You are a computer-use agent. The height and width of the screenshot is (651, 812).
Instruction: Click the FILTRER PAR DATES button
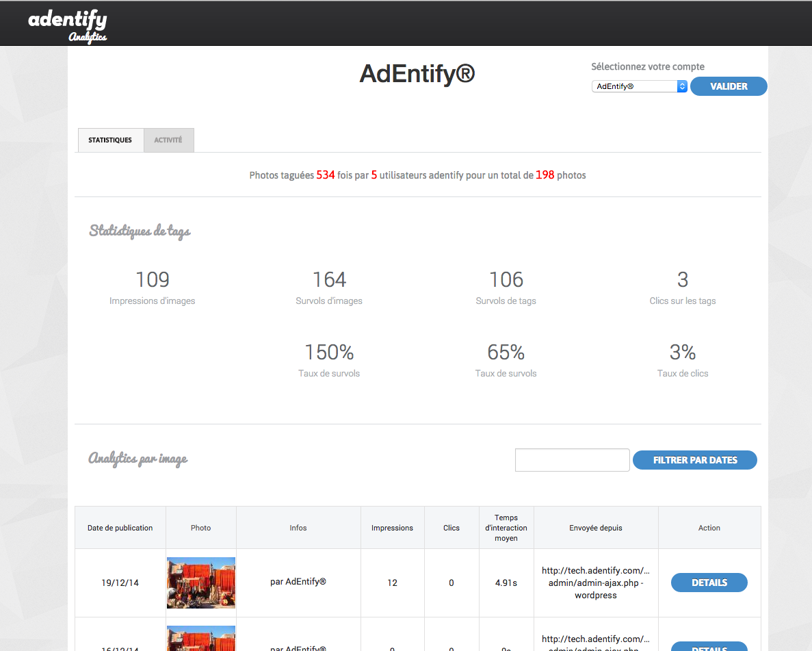tap(695, 460)
